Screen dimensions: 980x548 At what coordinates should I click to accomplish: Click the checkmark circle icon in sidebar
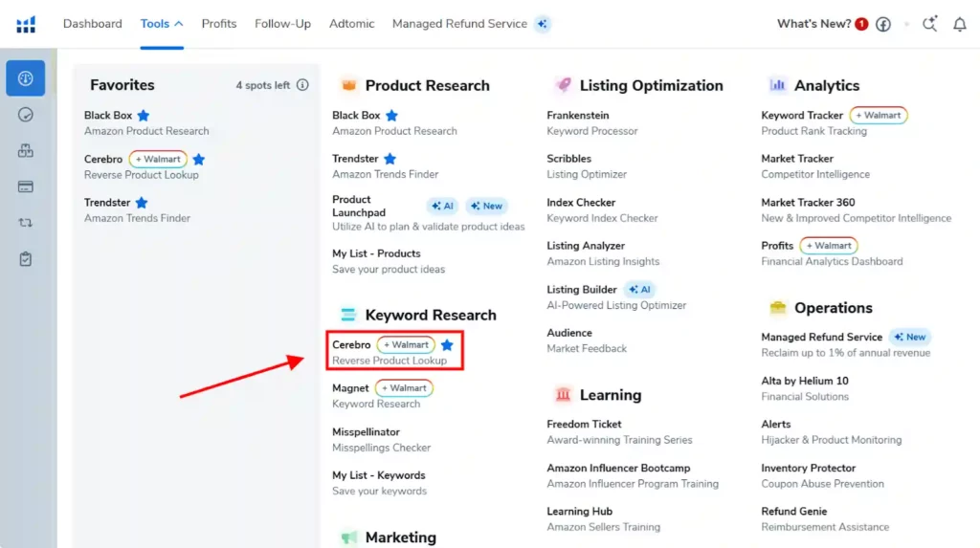click(26, 115)
